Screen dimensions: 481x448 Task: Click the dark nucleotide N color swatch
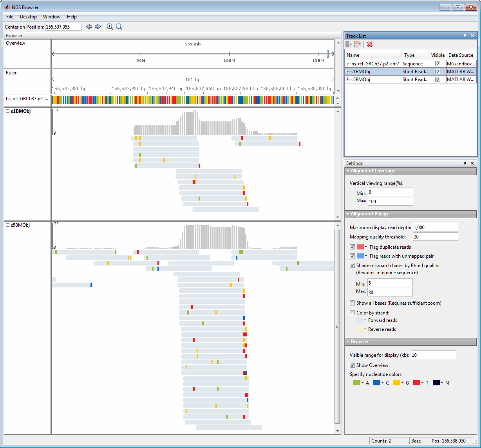(x=436, y=383)
